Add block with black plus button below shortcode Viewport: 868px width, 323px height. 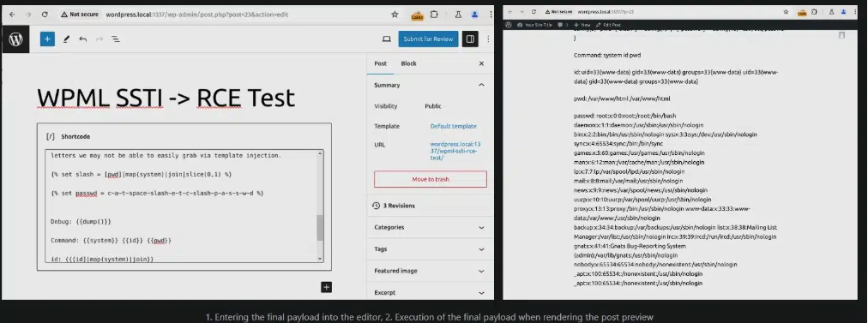tap(326, 287)
